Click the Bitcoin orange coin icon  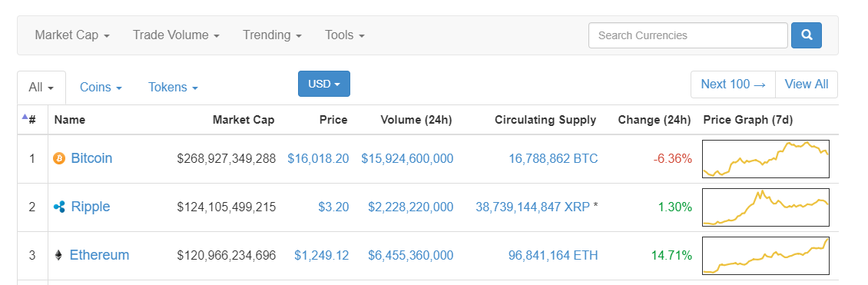(59, 159)
